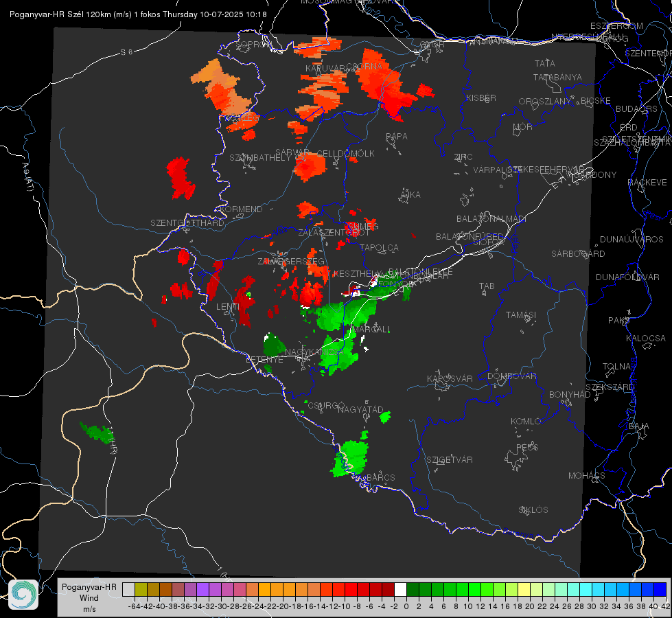This screenshot has width=672, height=618.
Task: Select the CELLDOMOLK label
Action: pyautogui.click(x=345, y=154)
